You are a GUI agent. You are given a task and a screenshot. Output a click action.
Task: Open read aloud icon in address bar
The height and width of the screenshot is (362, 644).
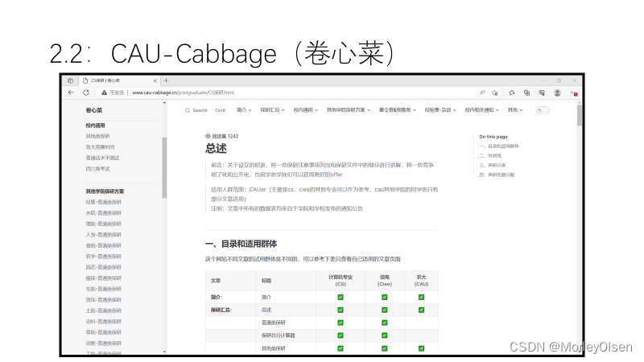(x=482, y=93)
